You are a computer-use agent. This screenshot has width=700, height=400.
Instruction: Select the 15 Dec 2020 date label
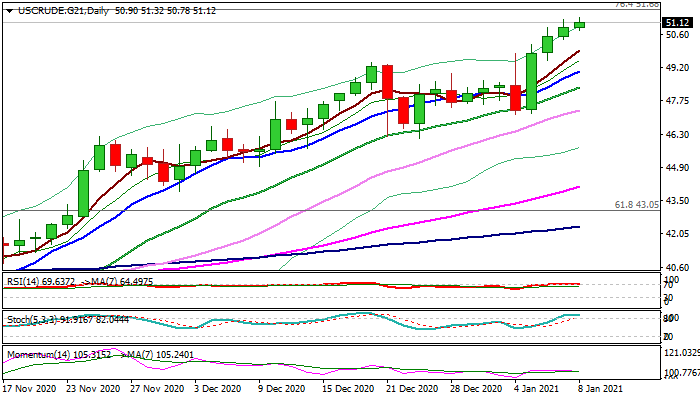347,388
